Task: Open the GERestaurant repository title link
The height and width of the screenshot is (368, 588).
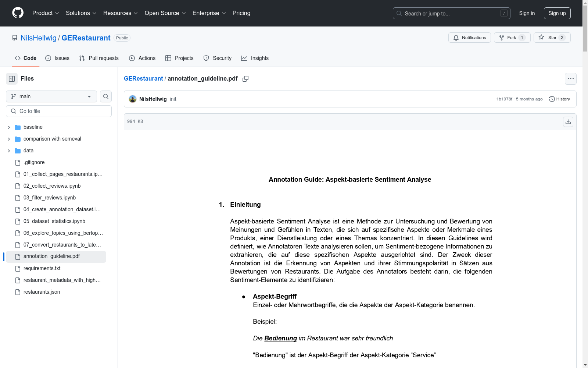Action: point(86,38)
